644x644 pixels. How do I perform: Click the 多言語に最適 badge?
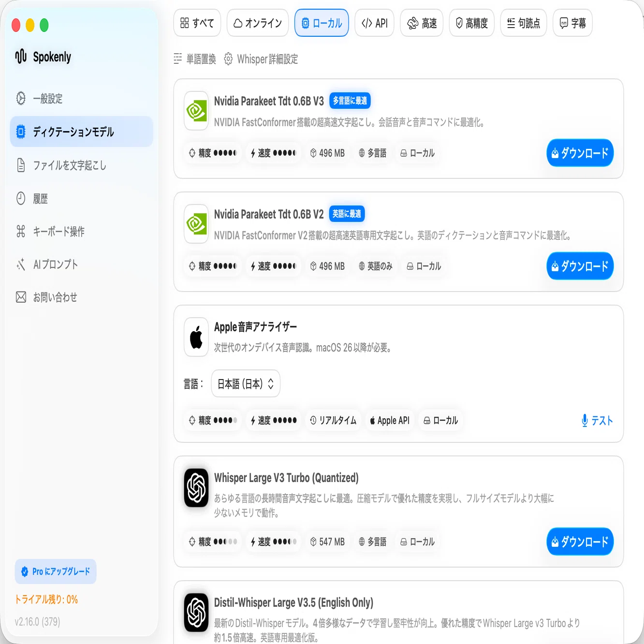pyautogui.click(x=350, y=101)
